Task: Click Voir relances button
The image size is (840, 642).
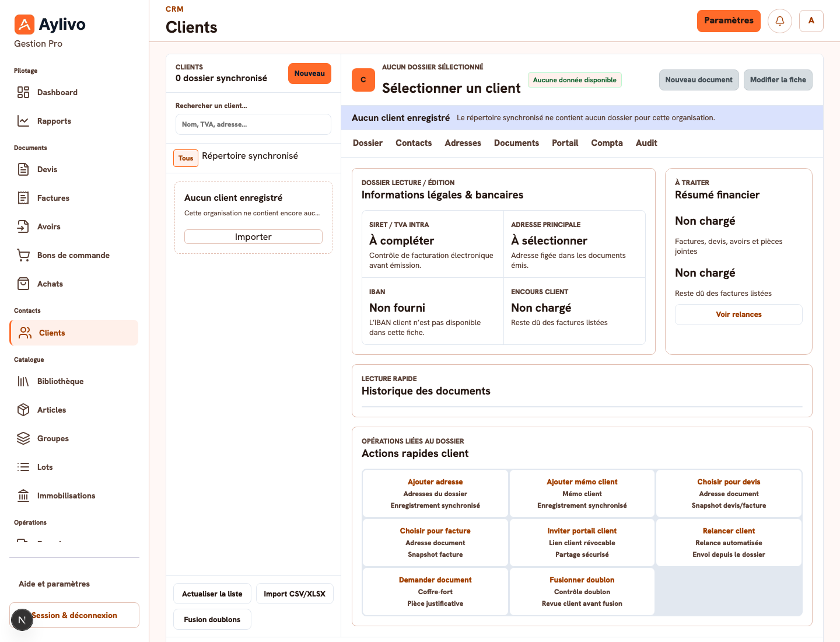Action: pos(738,315)
